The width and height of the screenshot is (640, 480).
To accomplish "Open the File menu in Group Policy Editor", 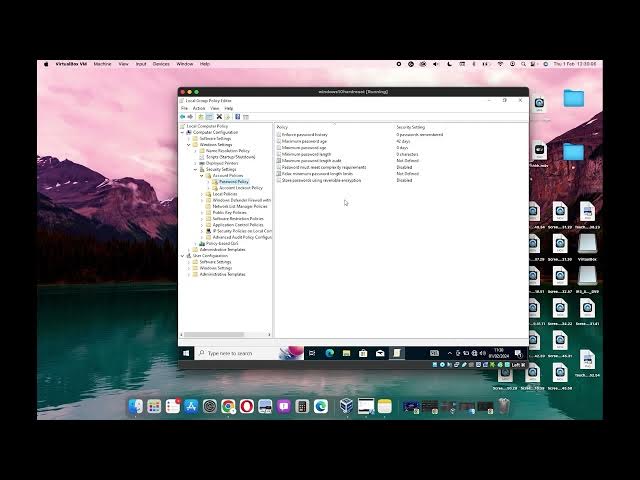I will click(x=184, y=108).
